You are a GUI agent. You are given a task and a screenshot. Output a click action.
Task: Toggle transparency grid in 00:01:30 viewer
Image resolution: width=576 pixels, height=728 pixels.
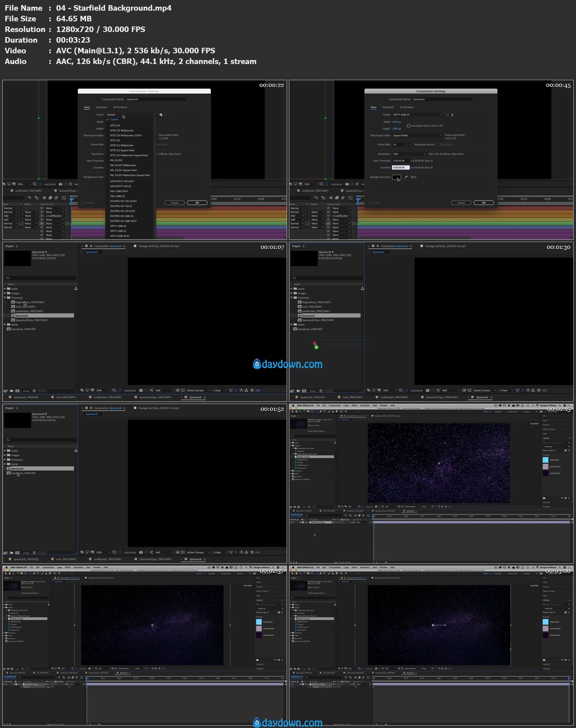[469, 390]
